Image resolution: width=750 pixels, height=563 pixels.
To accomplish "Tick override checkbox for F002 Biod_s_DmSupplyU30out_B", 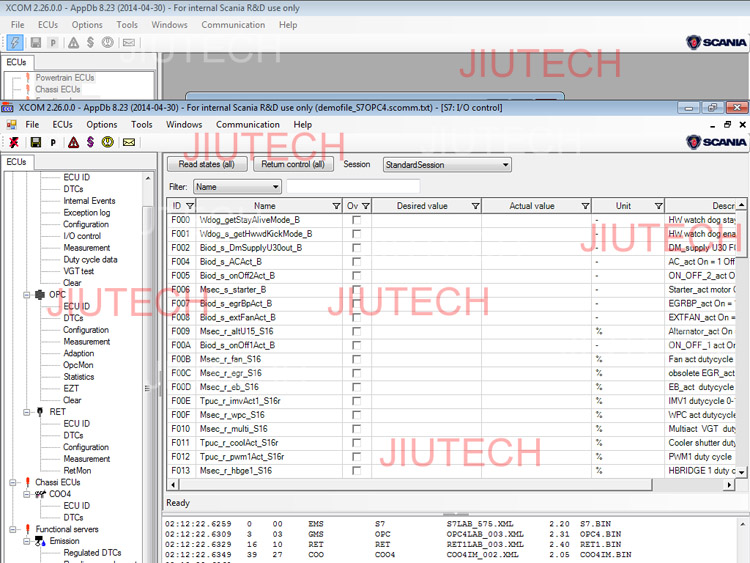I will point(356,248).
